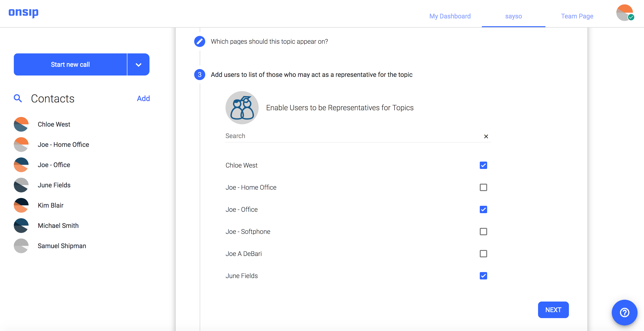The width and height of the screenshot is (644, 331).
Task: Check the Joe - Softphone checkbox
Action: (x=483, y=232)
